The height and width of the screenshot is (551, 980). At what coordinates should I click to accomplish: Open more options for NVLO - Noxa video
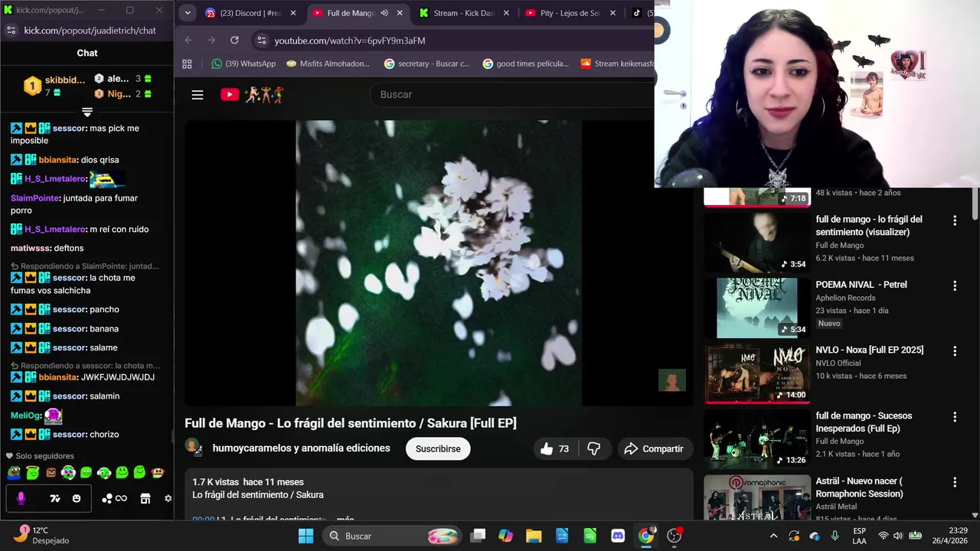(954, 350)
